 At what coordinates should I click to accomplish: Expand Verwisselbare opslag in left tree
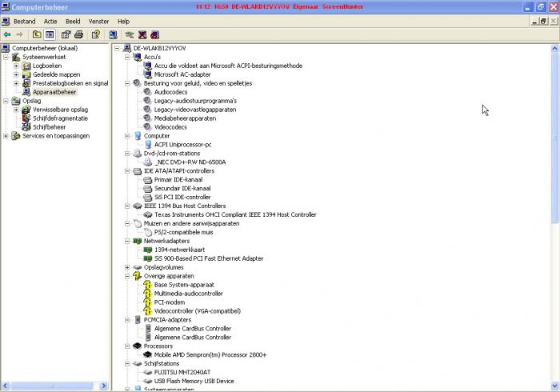click(x=16, y=110)
